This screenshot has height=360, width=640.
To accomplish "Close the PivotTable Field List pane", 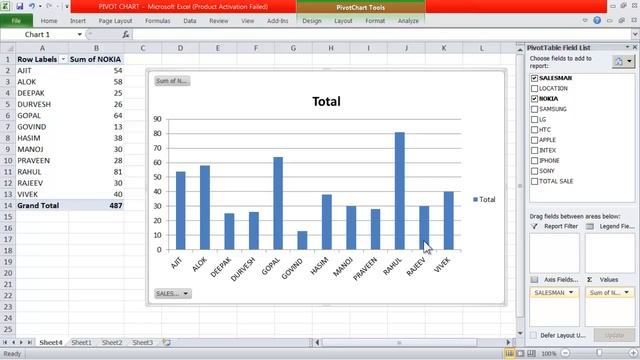I will pyautogui.click(x=635, y=47).
